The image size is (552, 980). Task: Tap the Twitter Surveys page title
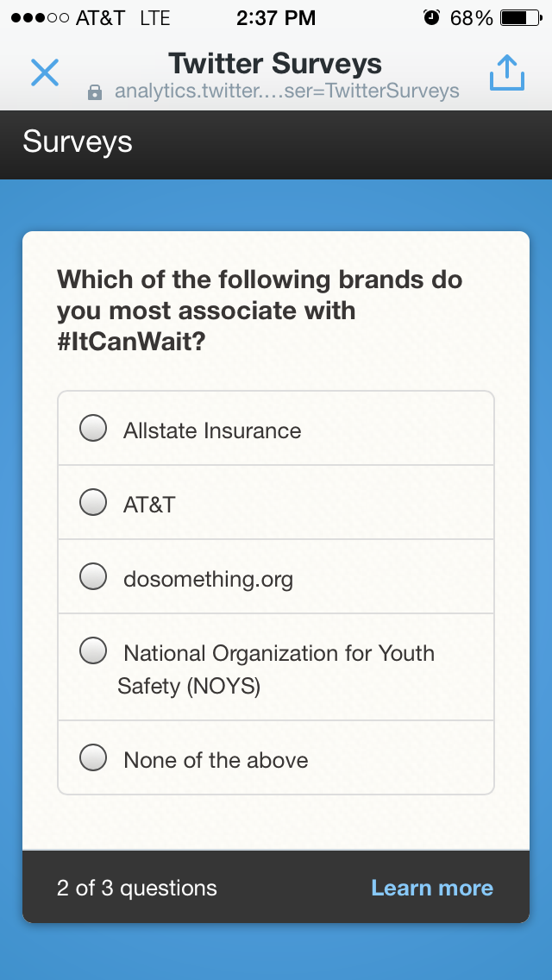pyautogui.click(x=274, y=63)
